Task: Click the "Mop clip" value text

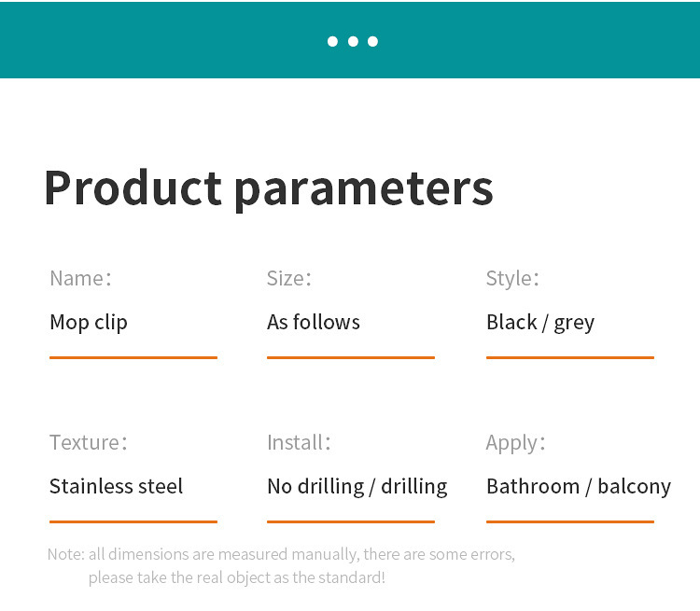Action: pyautogui.click(x=89, y=323)
